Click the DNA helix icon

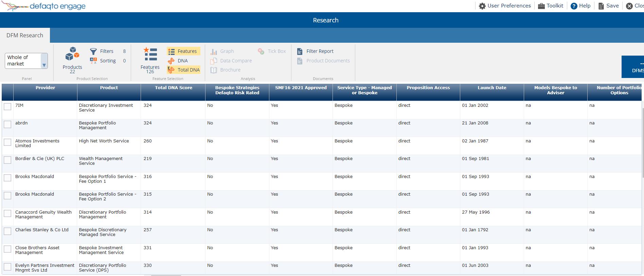172,61
